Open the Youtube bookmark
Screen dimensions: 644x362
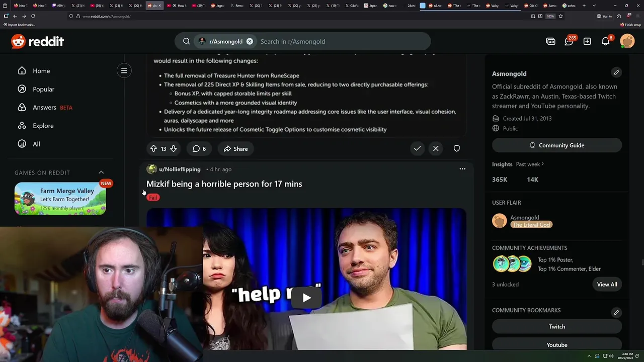[557, 344]
